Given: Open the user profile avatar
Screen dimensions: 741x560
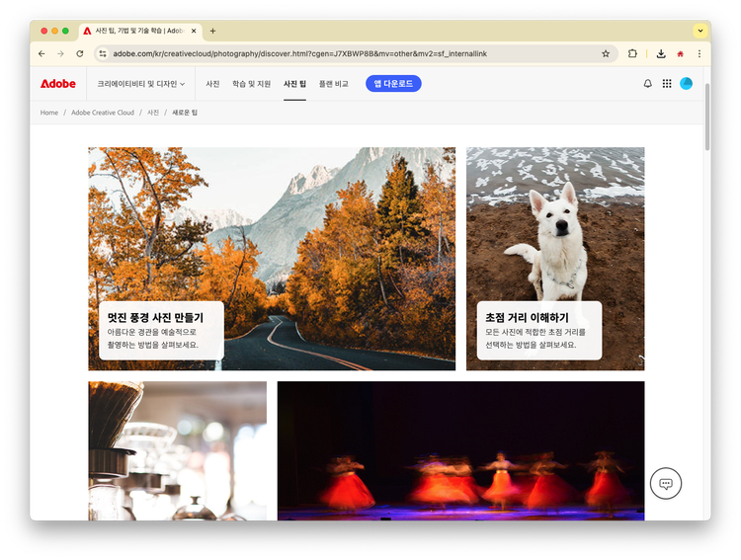Looking at the screenshot, I should click(x=687, y=84).
